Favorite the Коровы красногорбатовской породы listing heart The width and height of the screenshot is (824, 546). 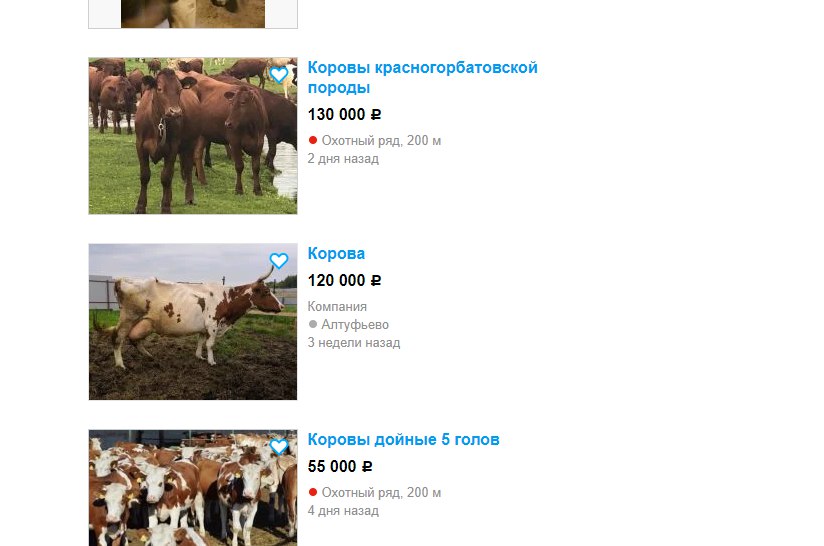279,75
